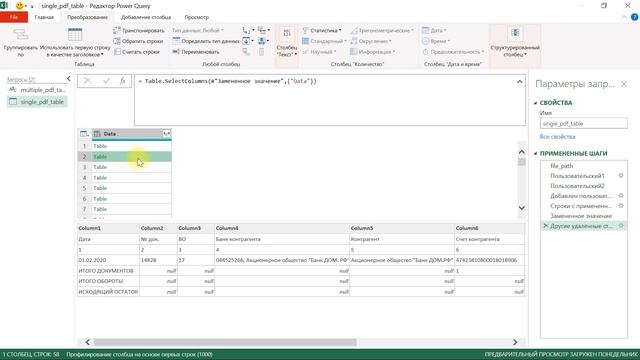Open the File tab
The image size is (640, 360).
(x=14, y=17)
